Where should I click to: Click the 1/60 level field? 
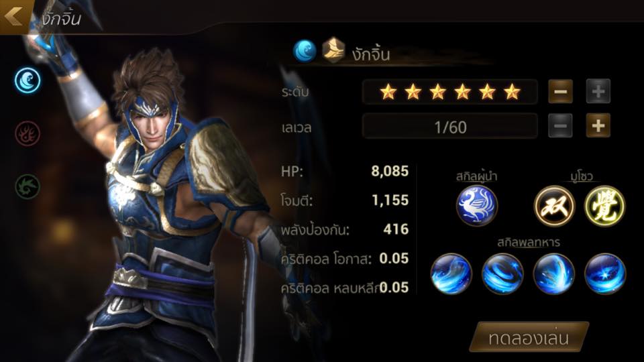tap(449, 126)
